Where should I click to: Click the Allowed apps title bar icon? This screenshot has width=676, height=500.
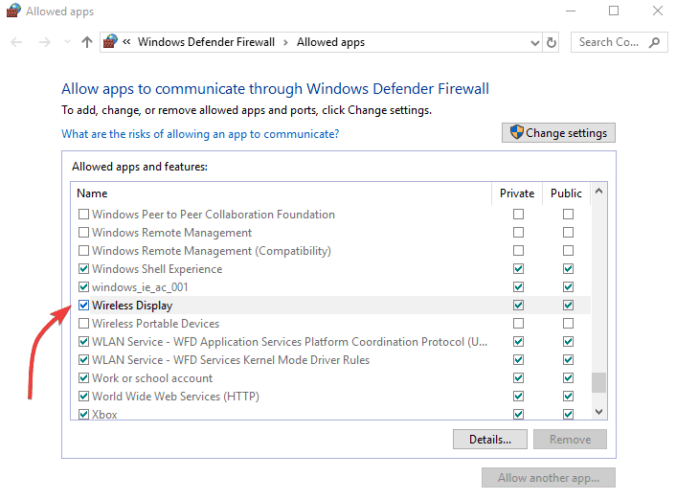[13, 11]
